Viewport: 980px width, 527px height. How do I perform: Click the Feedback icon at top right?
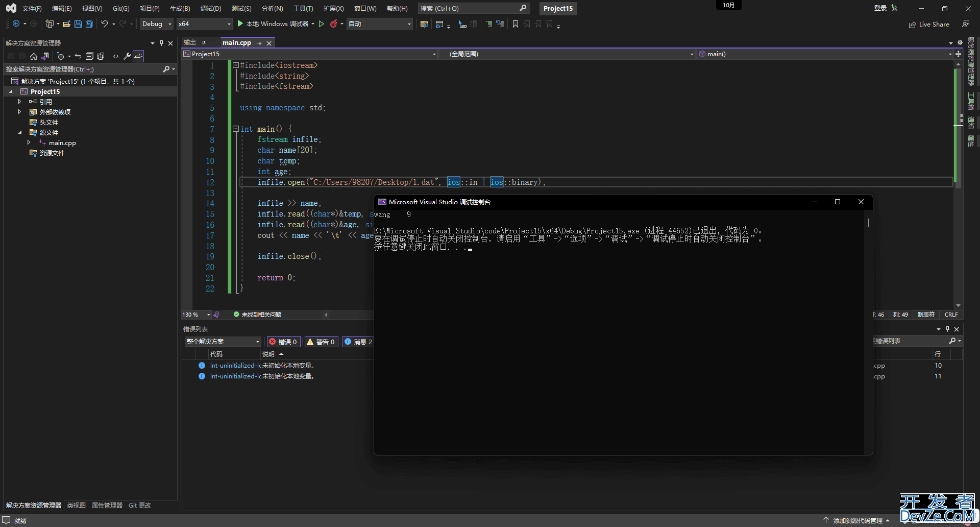click(x=966, y=24)
